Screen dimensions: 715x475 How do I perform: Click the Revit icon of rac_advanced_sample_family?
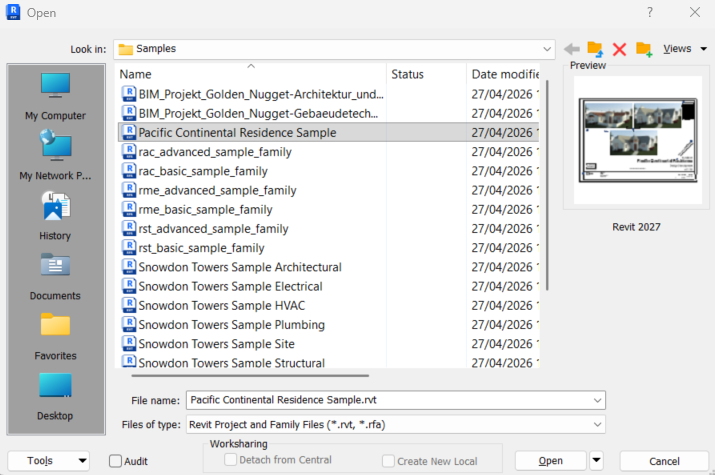coord(130,151)
